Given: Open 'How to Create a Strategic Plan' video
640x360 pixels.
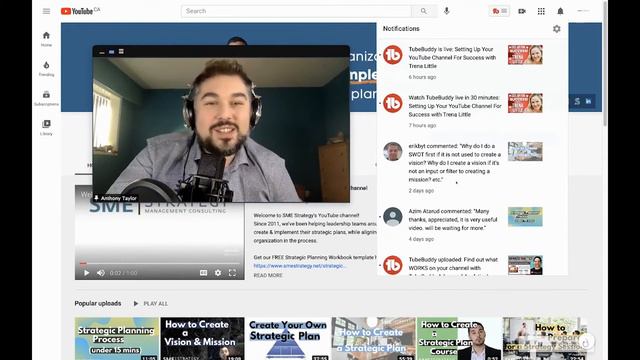Looking at the screenshot, I should [373, 338].
